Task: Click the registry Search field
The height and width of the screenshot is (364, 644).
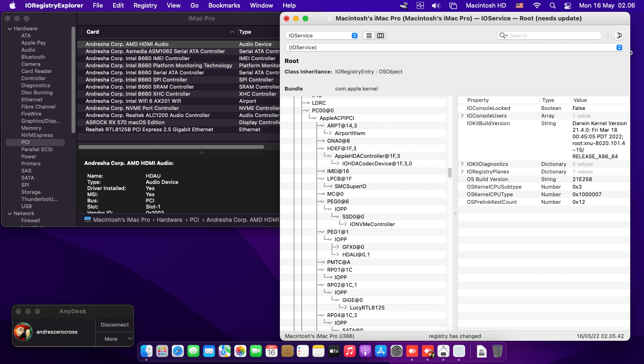Action: click(x=552, y=36)
